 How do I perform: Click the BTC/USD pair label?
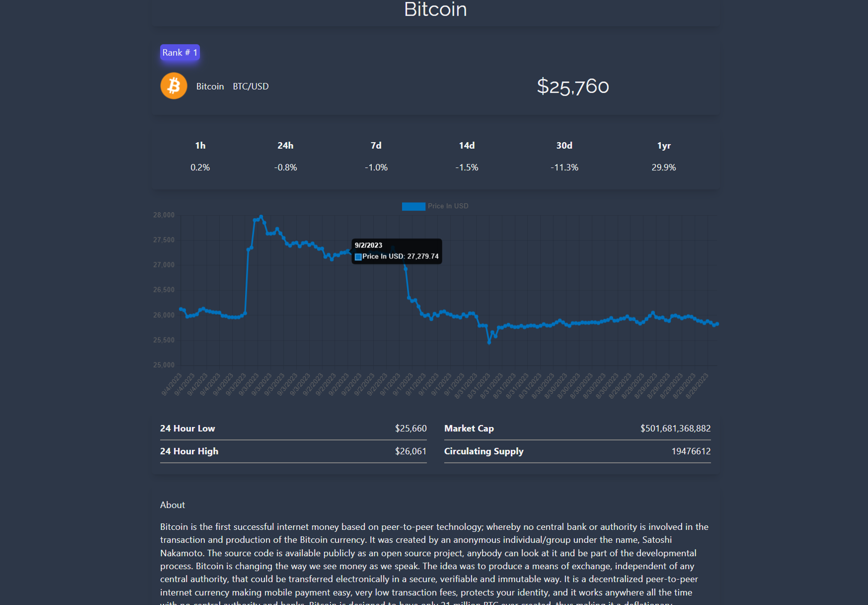[250, 87]
